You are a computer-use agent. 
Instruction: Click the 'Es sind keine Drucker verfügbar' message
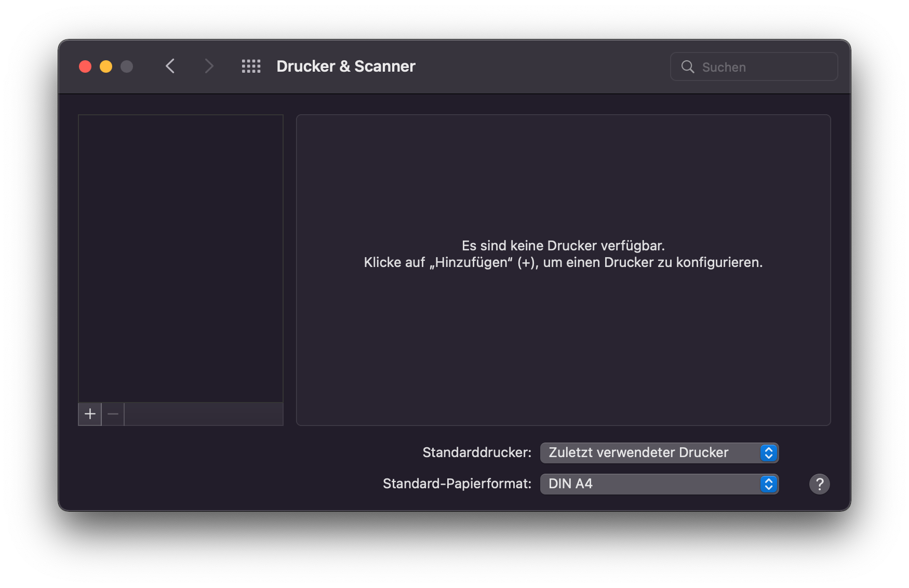pyautogui.click(x=563, y=245)
